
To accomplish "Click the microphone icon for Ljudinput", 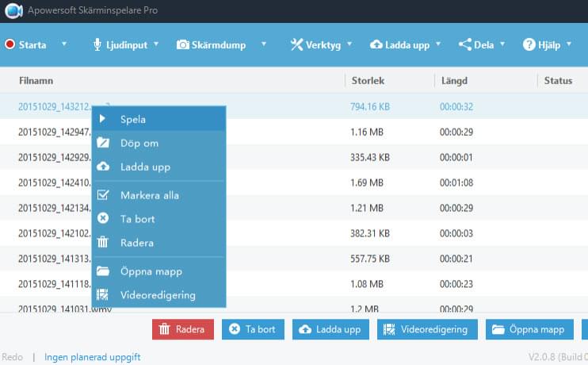I will tap(97, 44).
